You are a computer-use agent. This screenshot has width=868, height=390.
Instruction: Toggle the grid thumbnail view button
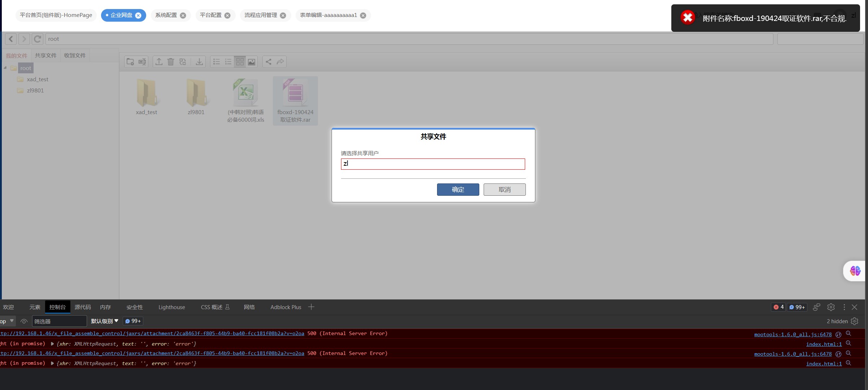240,62
